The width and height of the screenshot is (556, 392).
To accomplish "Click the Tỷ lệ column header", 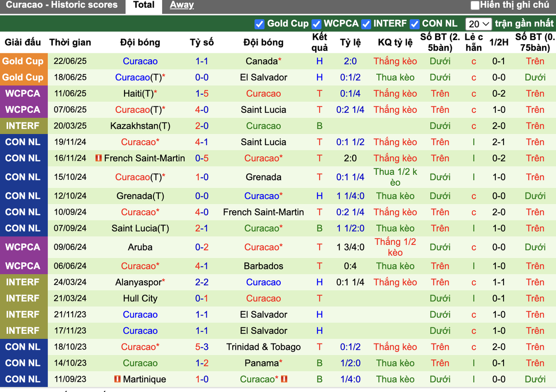I will coord(350,42).
